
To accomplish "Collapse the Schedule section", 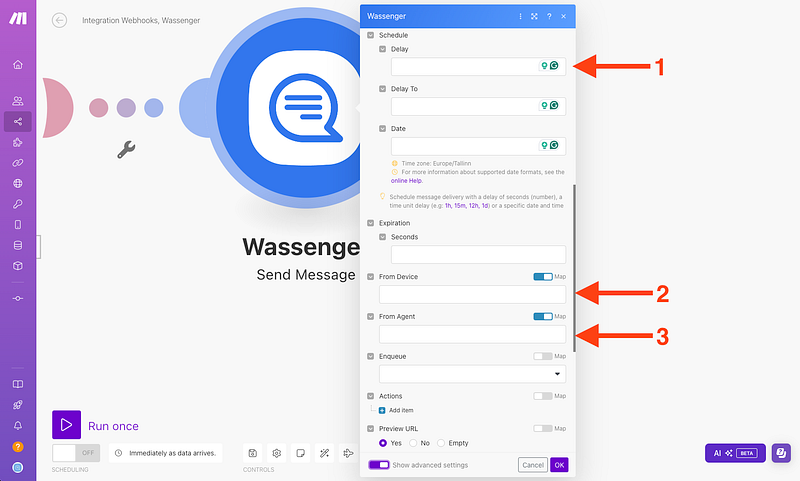I will click(371, 35).
